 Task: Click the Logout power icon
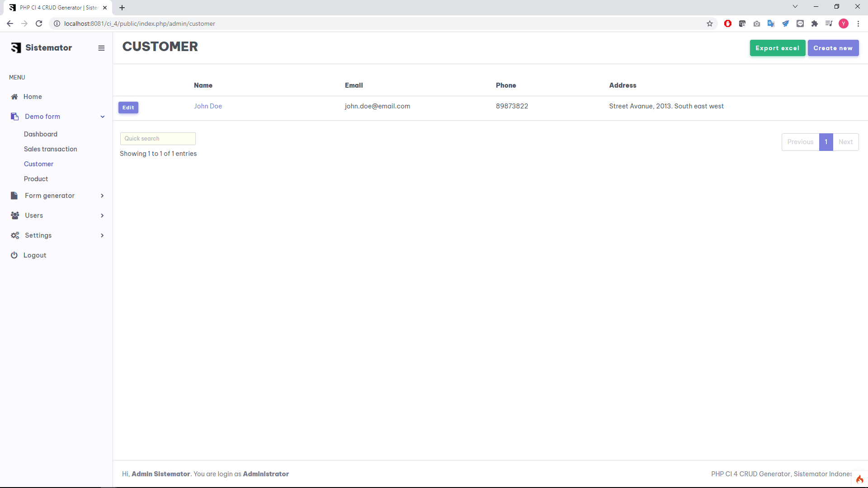point(14,255)
